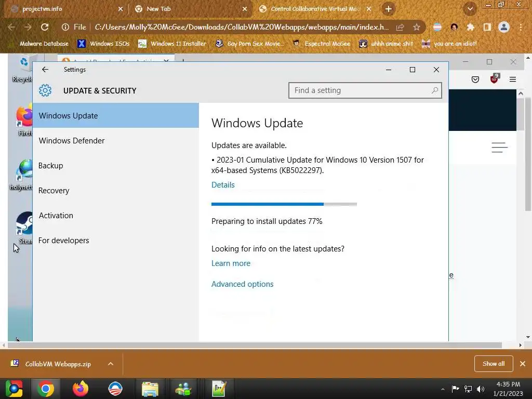
Task: Open Chrome tab search dropdown
Action: [470, 9]
